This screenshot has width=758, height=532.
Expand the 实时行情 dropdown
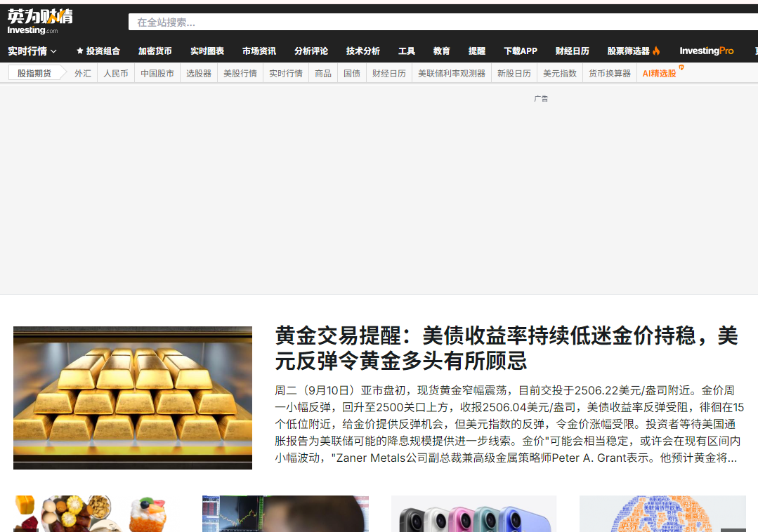point(32,51)
